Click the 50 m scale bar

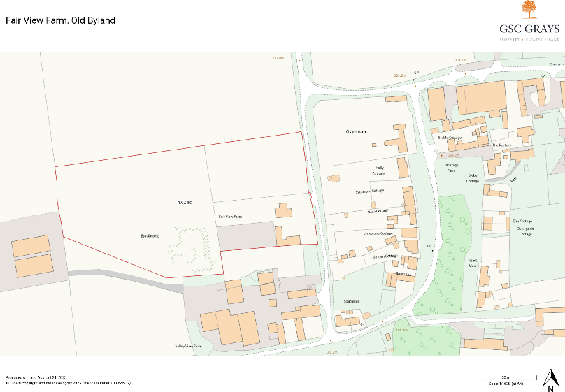(506, 377)
